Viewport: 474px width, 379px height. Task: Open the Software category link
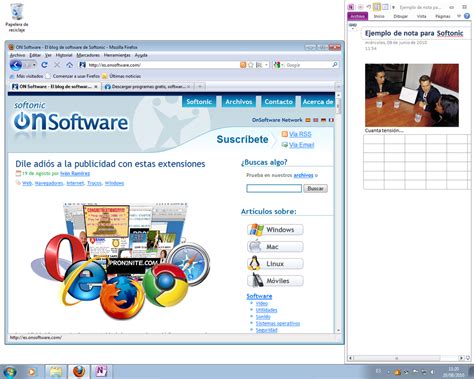[259, 296]
